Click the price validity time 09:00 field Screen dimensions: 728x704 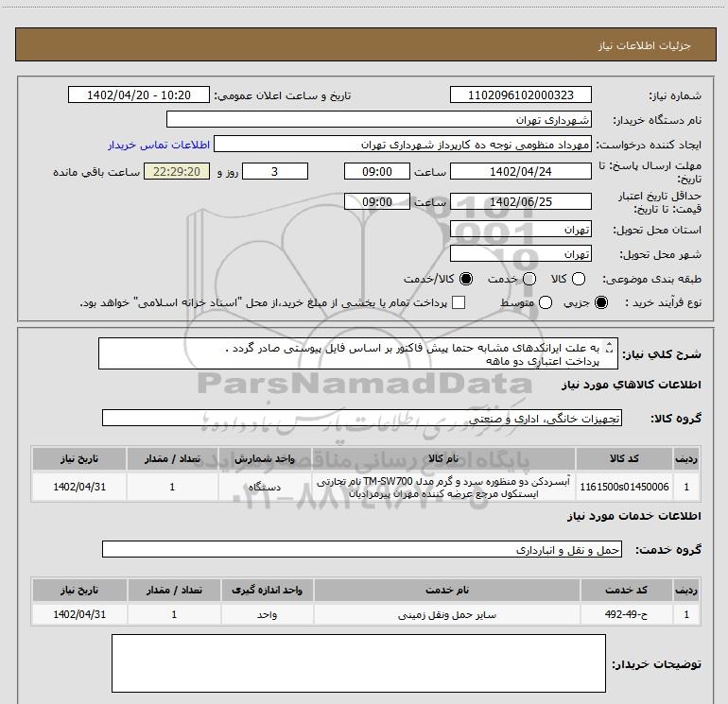[x=377, y=201]
